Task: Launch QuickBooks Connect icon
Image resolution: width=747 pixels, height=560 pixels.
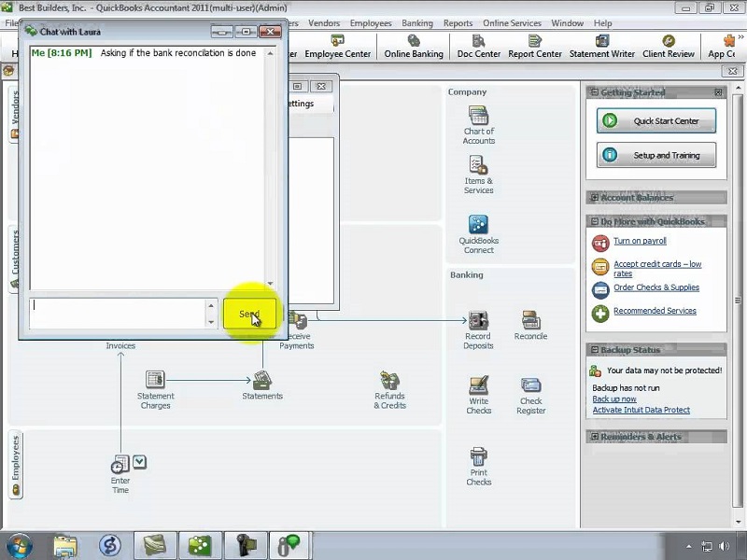Action: coord(478,225)
